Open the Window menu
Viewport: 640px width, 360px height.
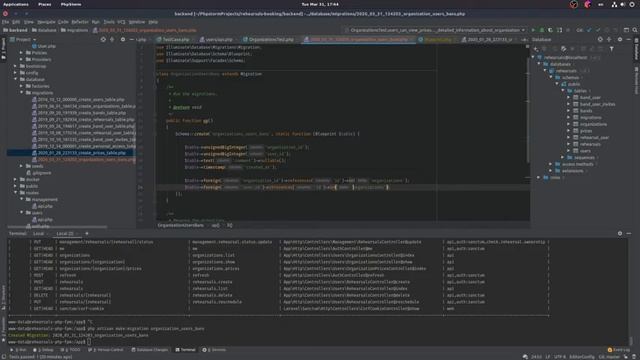[x=137, y=22]
